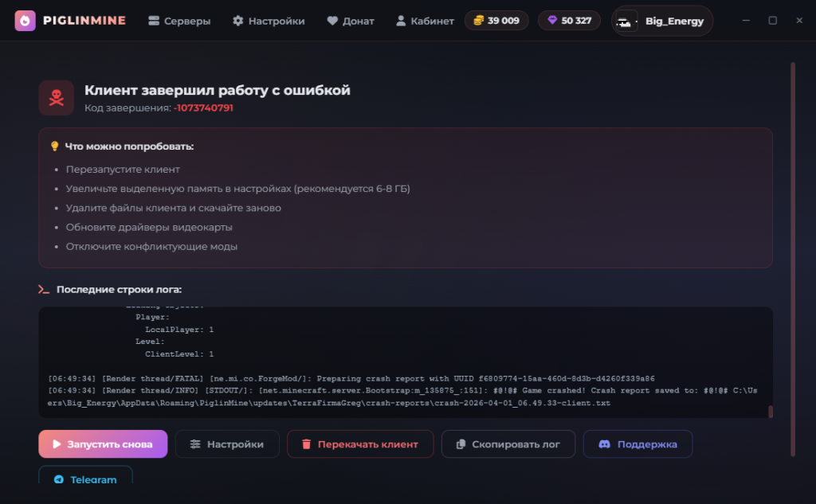Copy log with Скопировать лог

click(508, 444)
